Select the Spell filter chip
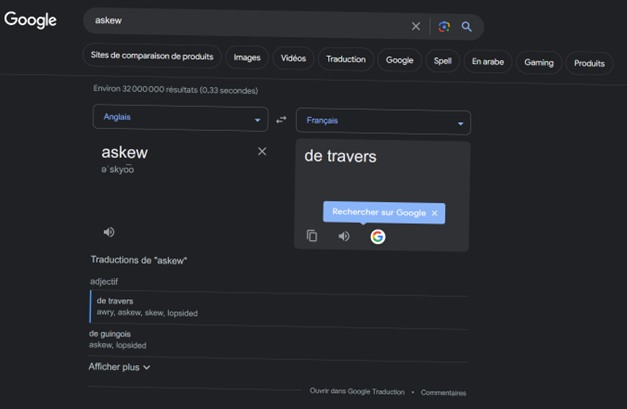627x409 pixels. coord(443,61)
